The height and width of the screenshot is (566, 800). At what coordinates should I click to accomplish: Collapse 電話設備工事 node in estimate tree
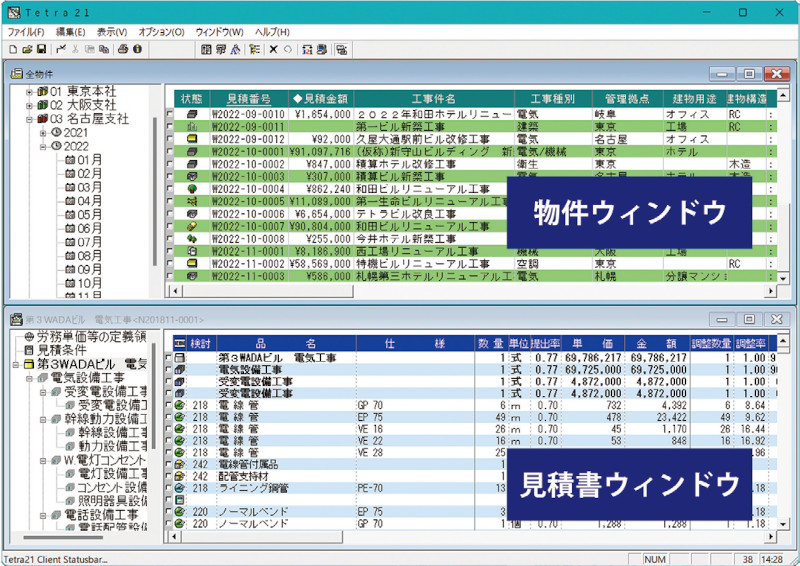click(x=43, y=515)
